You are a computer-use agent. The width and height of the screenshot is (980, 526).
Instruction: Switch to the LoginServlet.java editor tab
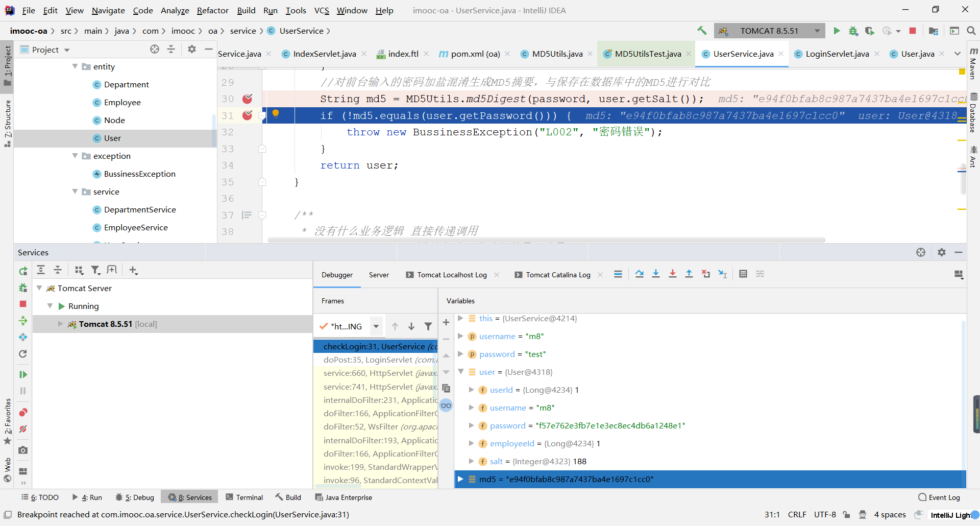click(x=837, y=54)
